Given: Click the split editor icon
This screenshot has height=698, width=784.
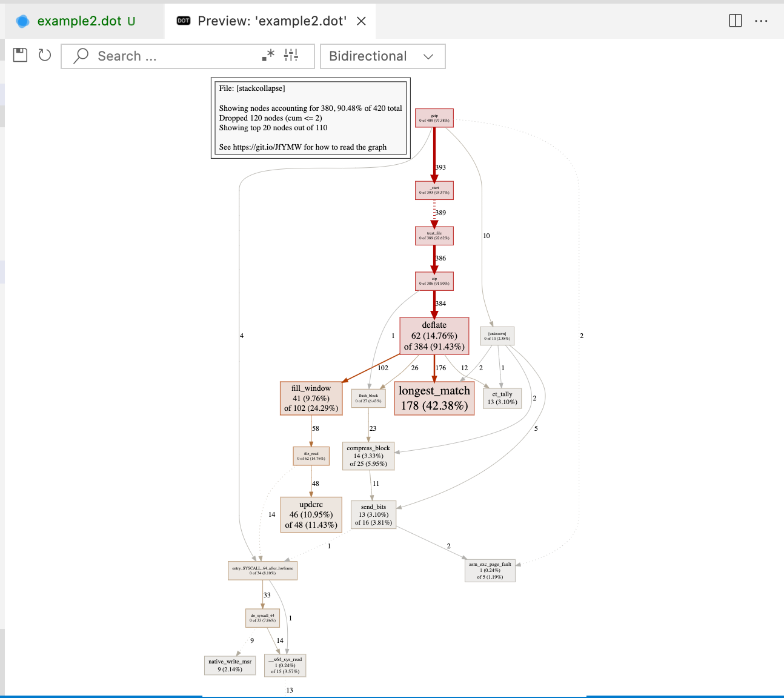Looking at the screenshot, I should tap(736, 21).
